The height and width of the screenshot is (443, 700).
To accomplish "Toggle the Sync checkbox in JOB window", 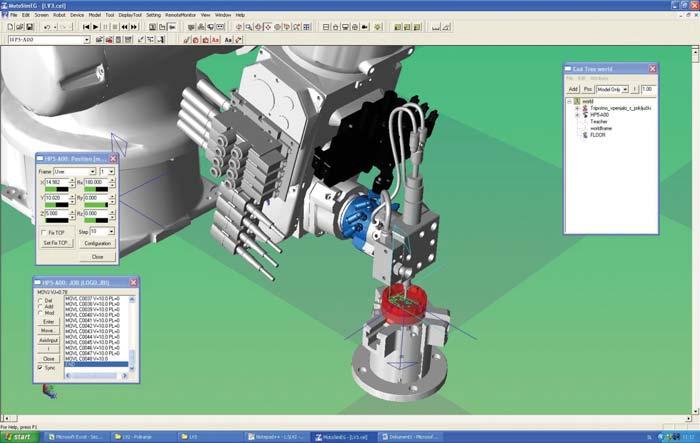I will pos(40,368).
